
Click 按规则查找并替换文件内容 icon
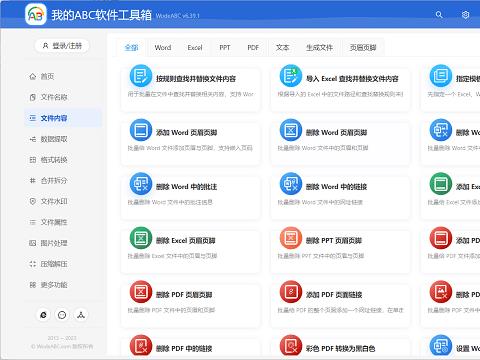point(141,76)
